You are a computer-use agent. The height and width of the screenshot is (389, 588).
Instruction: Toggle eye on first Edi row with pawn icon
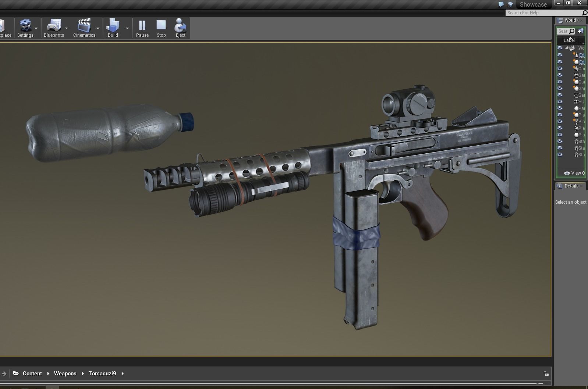pos(560,55)
